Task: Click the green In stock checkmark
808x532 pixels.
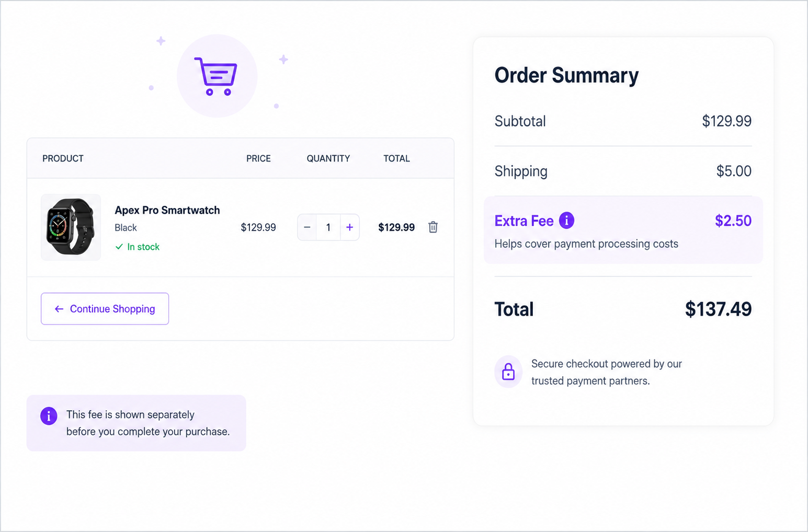Action: 119,247
